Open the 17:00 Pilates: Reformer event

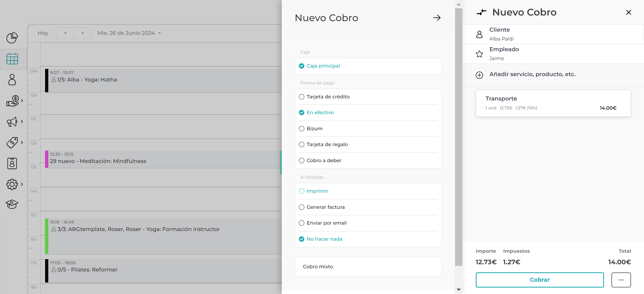click(x=163, y=271)
